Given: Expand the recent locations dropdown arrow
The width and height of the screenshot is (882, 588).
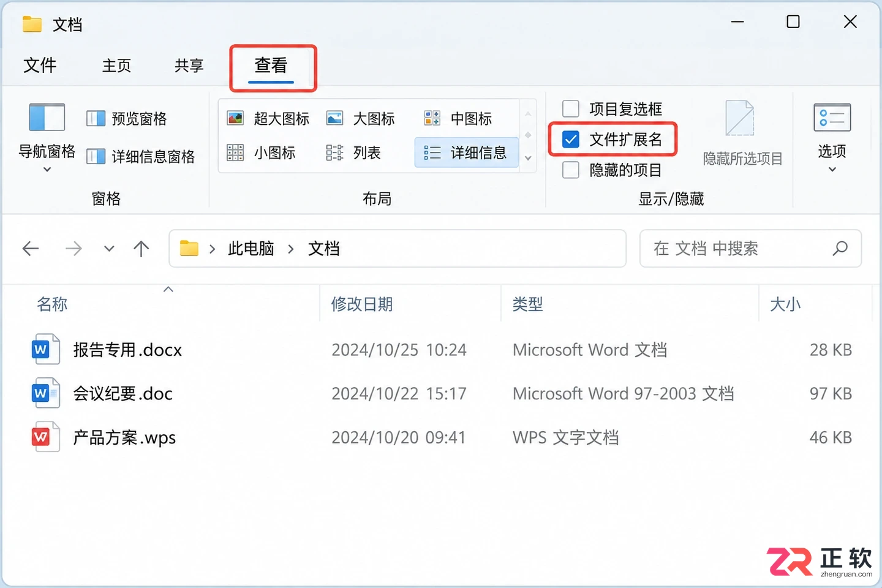Looking at the screenshot, I should 109,249.
